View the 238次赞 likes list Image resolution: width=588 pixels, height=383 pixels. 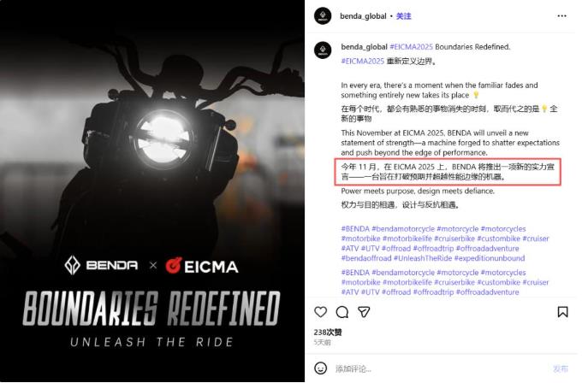(x=328, y=332)
